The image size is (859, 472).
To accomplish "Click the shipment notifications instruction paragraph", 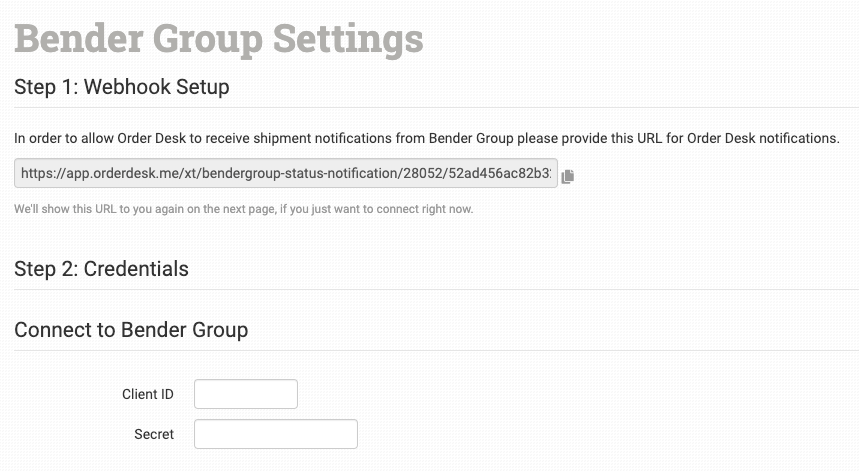I will point(426,138).
